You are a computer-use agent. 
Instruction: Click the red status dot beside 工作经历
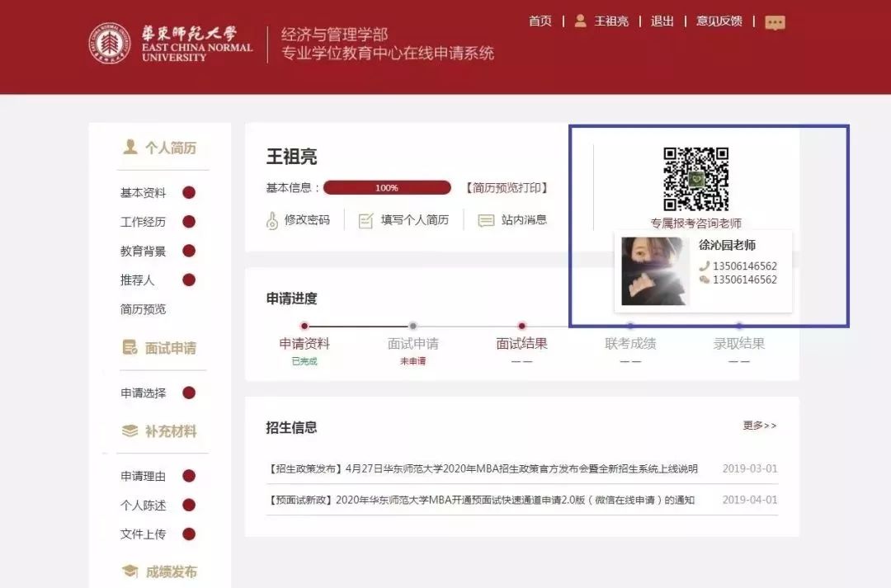[x=189, y=222]
